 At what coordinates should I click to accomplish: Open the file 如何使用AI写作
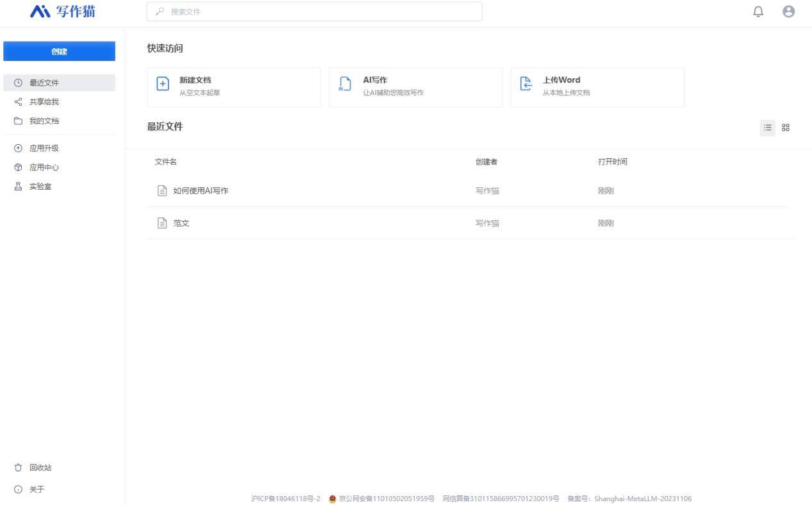[x=201, y=190]
